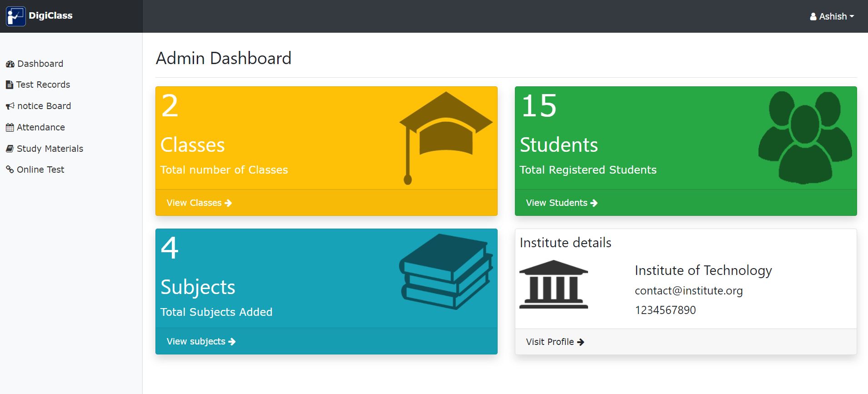Click the stacked books icon

click(x=446, y=271)
